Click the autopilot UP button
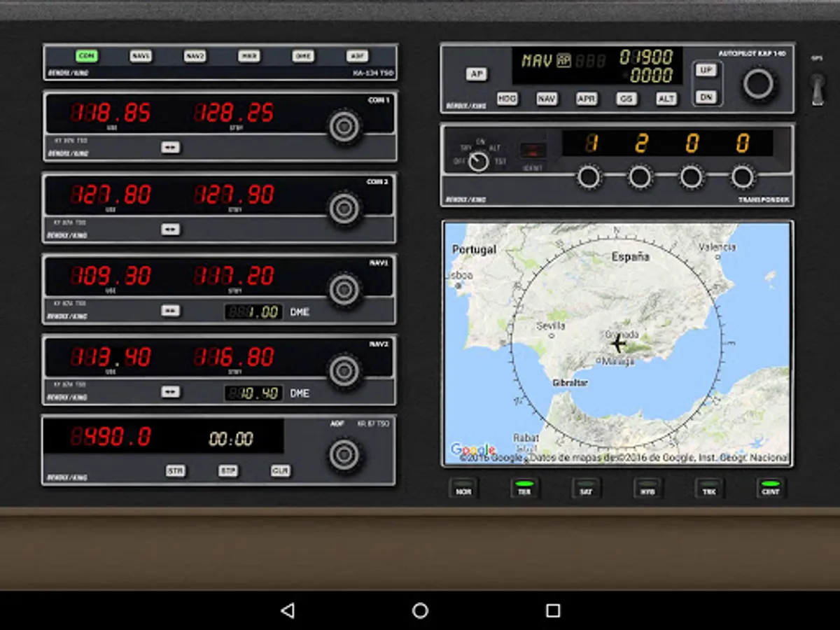The image size is (840, 630). pos(706,70)
